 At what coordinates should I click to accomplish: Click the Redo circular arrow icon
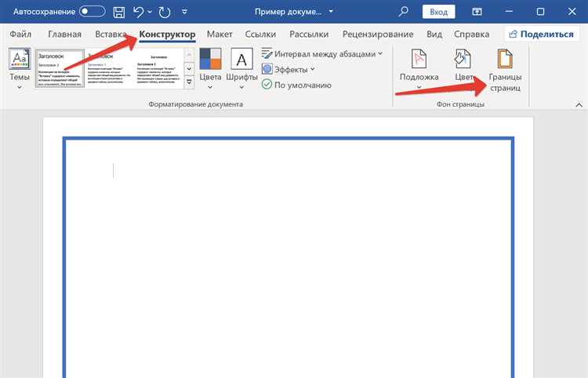[165, 12]
